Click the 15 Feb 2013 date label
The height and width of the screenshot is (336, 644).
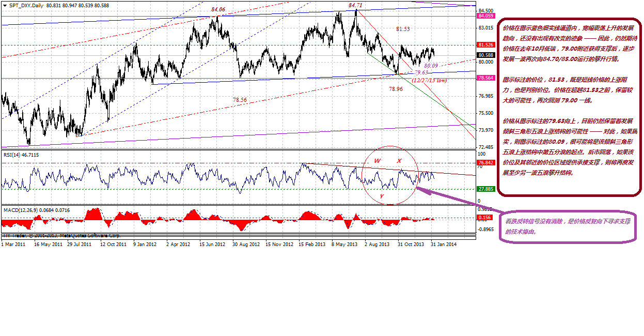click(312, 244)
